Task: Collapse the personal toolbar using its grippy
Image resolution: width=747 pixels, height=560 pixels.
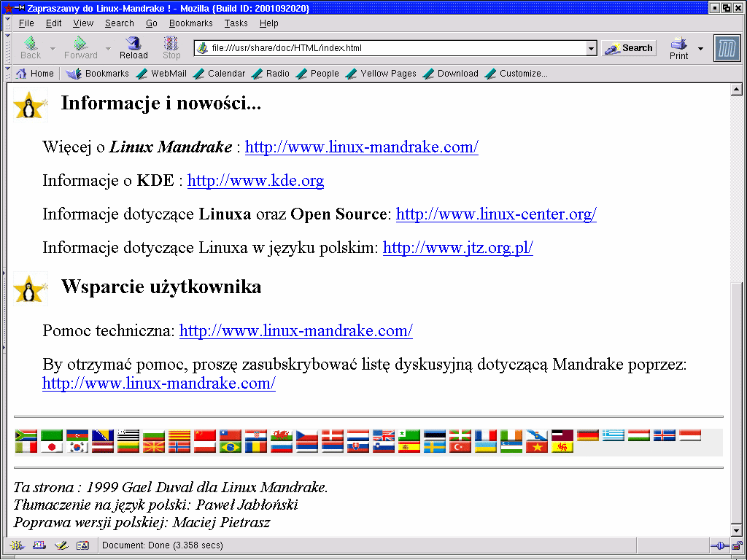Action: tap(7, 74)
